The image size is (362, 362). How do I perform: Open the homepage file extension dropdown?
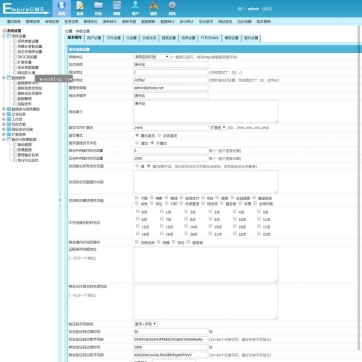[218, 127]
